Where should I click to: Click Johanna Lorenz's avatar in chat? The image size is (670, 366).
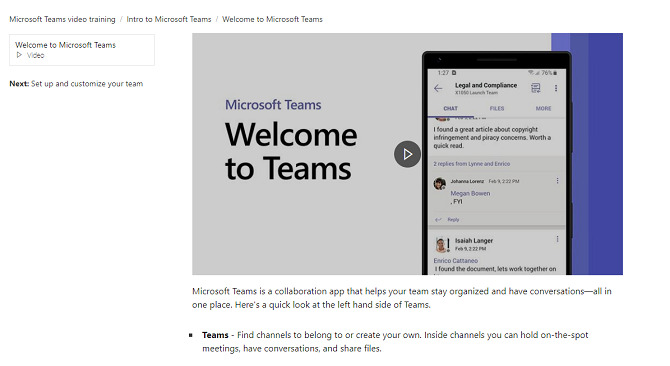point(440,184)
